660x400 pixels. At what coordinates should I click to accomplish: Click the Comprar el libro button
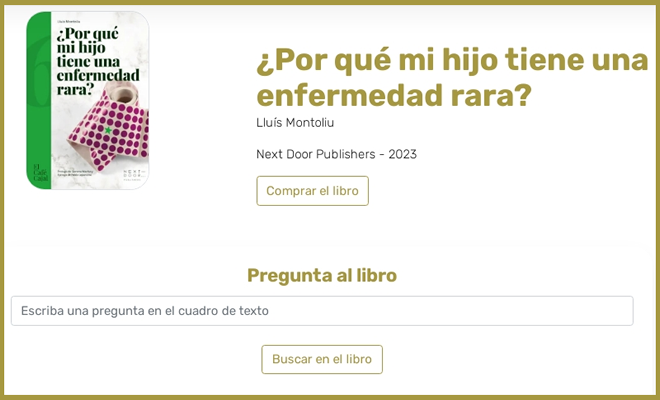pyautogui.click(x=312, y=191)
